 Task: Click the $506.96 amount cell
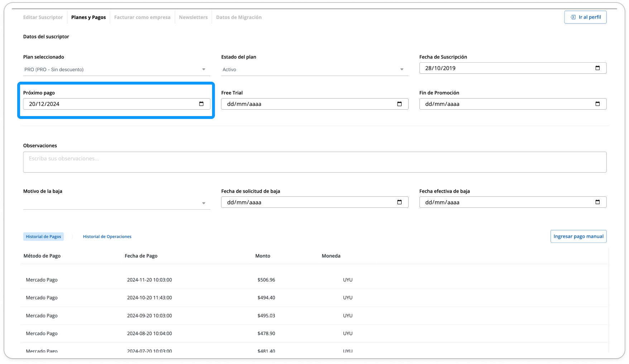coord(266,280)
